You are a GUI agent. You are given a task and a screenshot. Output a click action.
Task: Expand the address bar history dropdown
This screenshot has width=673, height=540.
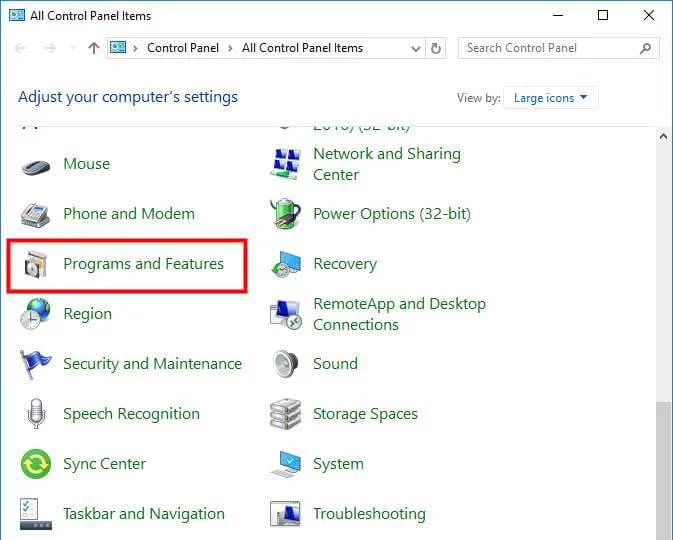[x=415, y=49]
